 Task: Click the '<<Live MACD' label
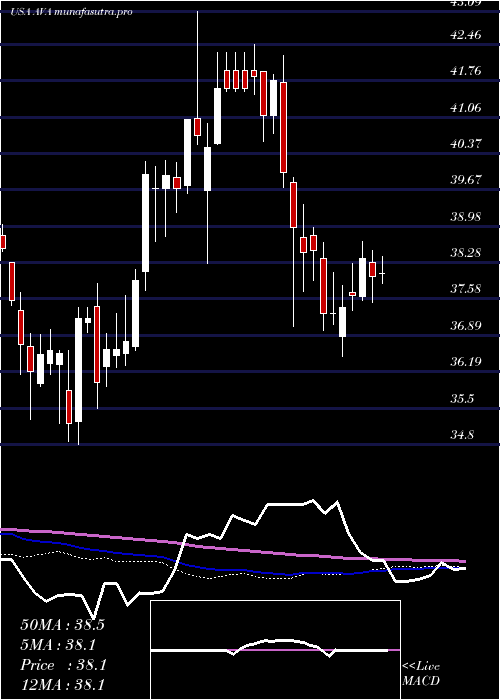coord(421,674)
